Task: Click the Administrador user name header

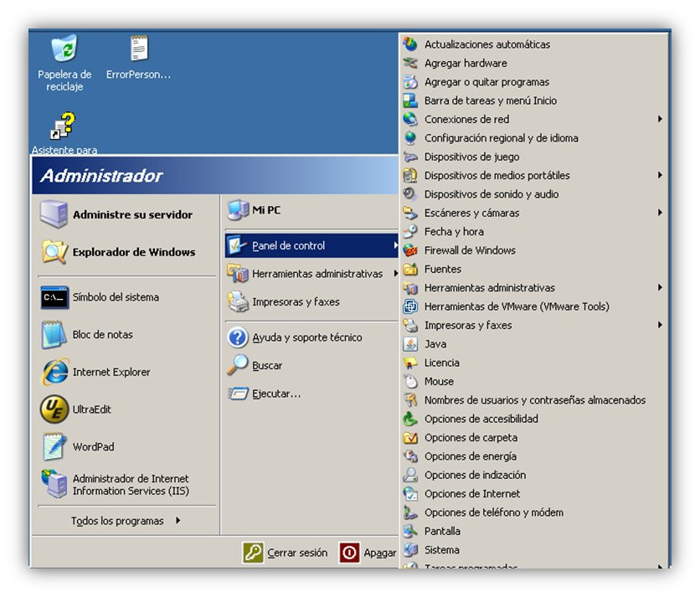Action: (x=102, y=176)
